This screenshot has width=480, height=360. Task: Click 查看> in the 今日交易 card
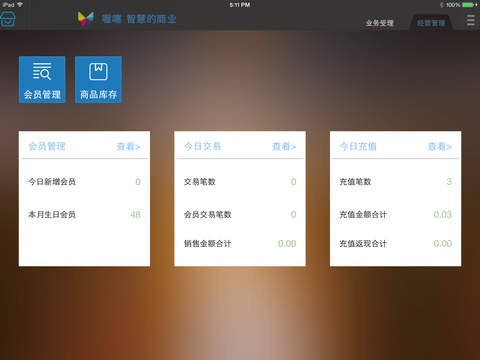284,146
